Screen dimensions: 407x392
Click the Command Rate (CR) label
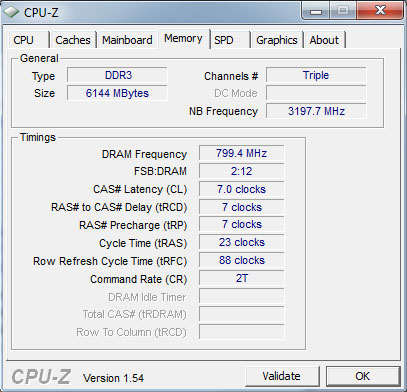(x=139, y=279)
